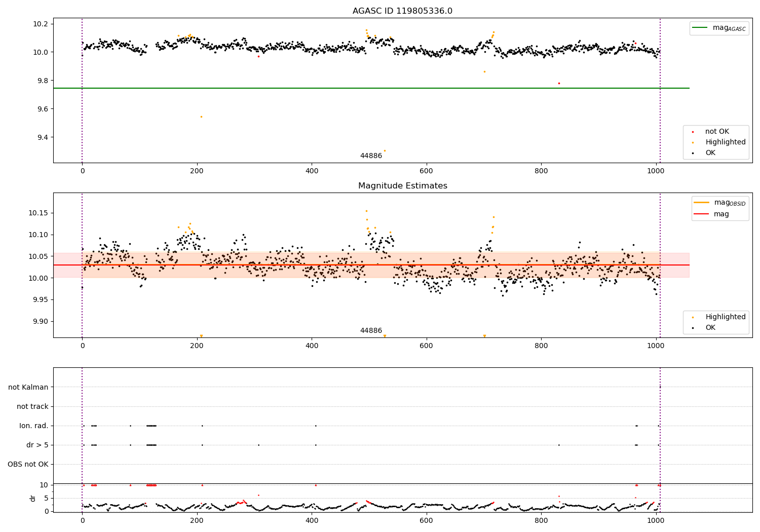760x532 pixels.
Task: Click the 'not track' row label
Action: point(32,407)
